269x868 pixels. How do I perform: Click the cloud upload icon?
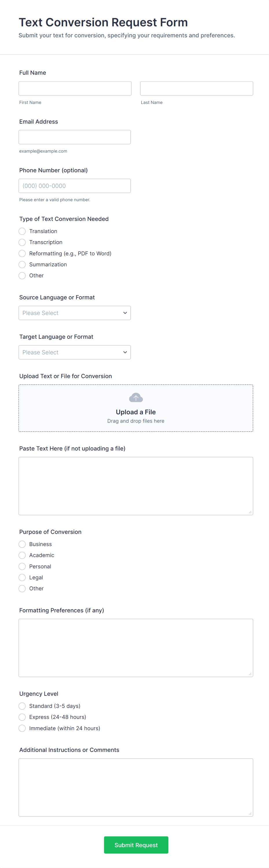point(136,398)
